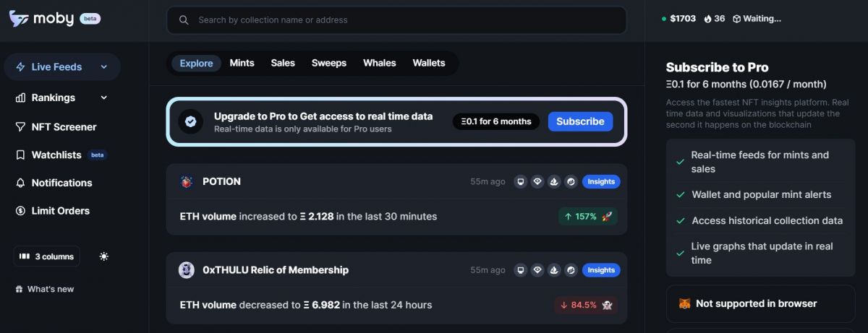Image resolution: width=868 pixels, height=333 pixels.
Task: Click the monitor icon on the POTION row
Action: [519, 182]
